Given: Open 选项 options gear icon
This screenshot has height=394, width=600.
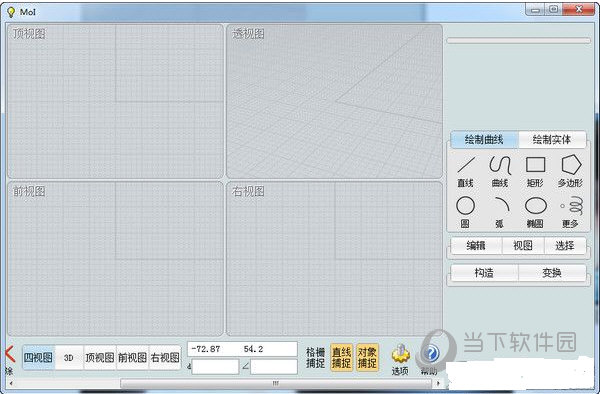Looking at the screenshot, I should [x=400, y=360].
